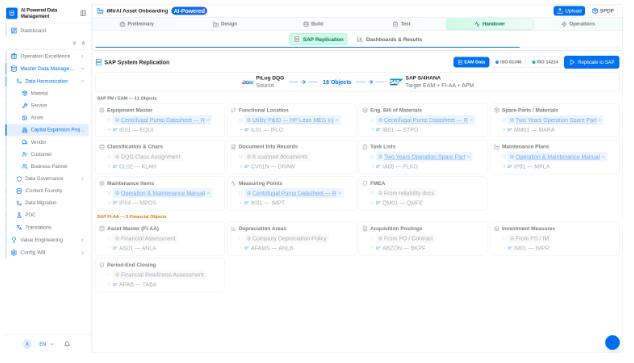The width and height of the screenshot is (634, 363).
Task: Open Eng. Bill of Materials datasheet dropdown
Action: click(x=426, y=120)
